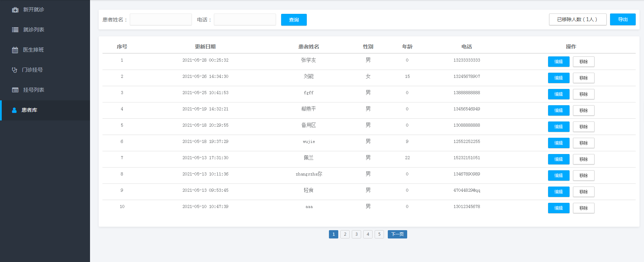Remove patient 刘能 from the list
Viewport: 644px width, 262px height.
[x=583, y=78]
